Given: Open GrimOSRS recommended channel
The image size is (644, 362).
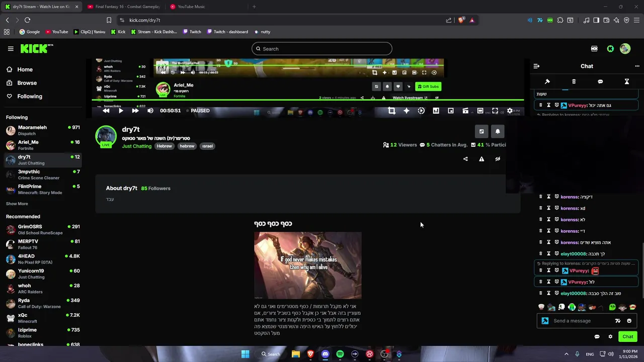Looking at the screenshot, I should [43, 230].
